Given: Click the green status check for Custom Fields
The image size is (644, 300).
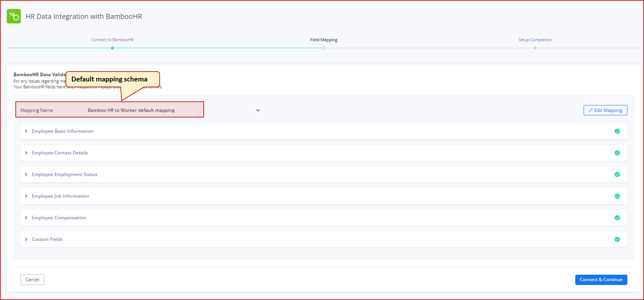Looking at the screenshot, I should (x=617, y=239).
